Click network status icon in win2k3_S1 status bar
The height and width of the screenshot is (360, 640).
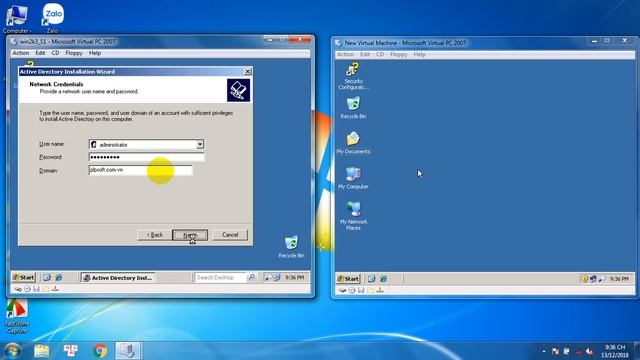coord(55,289)
